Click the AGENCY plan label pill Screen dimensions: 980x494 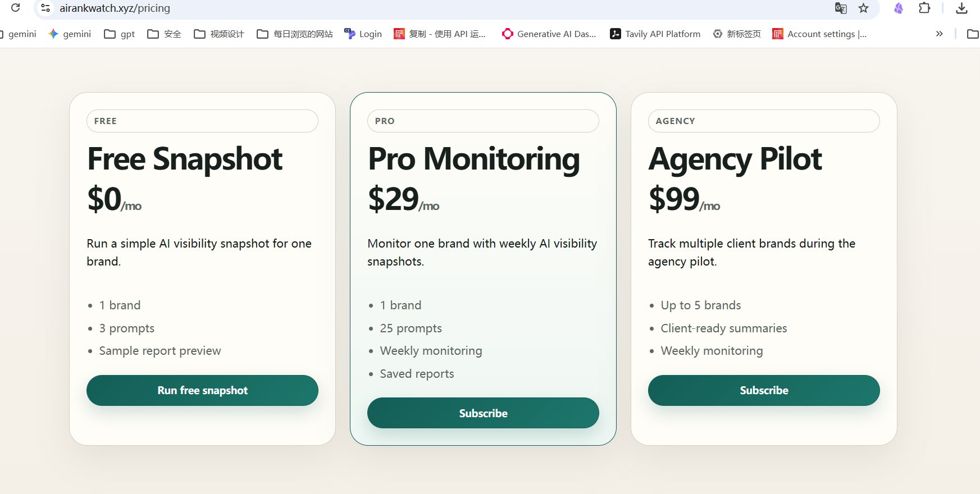[x=764, y=121]
